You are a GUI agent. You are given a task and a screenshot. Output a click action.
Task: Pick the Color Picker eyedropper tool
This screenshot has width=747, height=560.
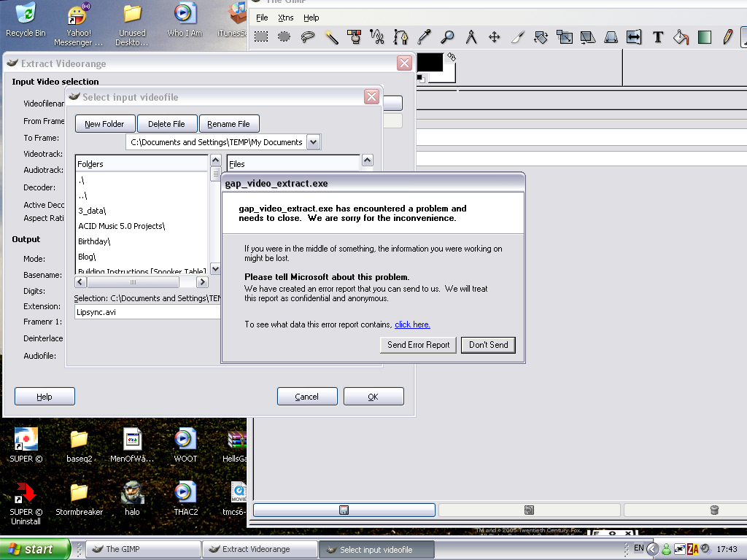click(x=424, y=36)
